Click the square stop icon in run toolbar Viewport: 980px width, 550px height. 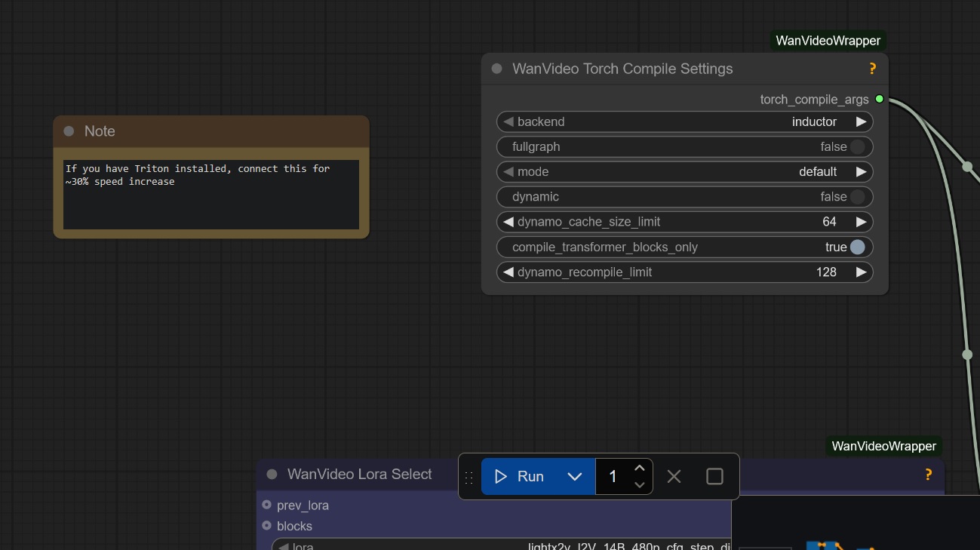click(x=714, y=476)
